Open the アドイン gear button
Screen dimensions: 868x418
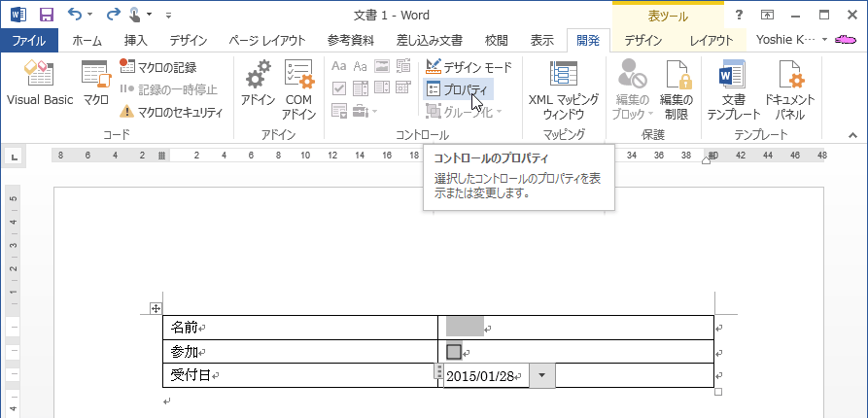point(258,84)
